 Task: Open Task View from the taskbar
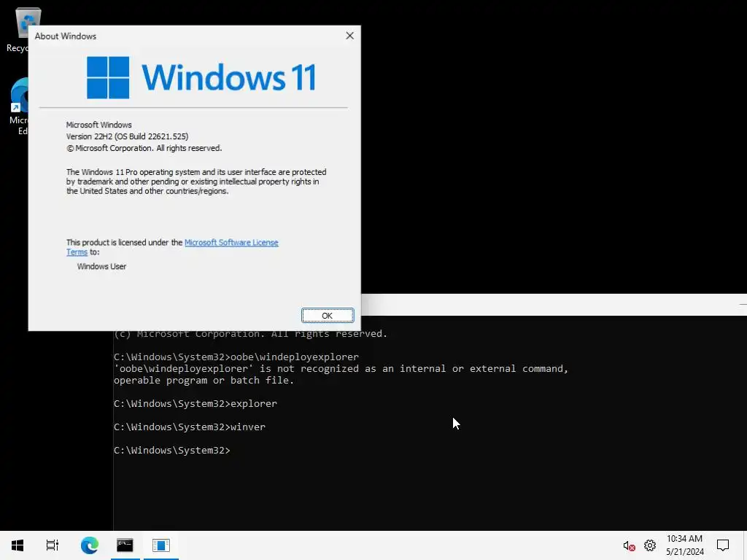[x=53, y=545]
